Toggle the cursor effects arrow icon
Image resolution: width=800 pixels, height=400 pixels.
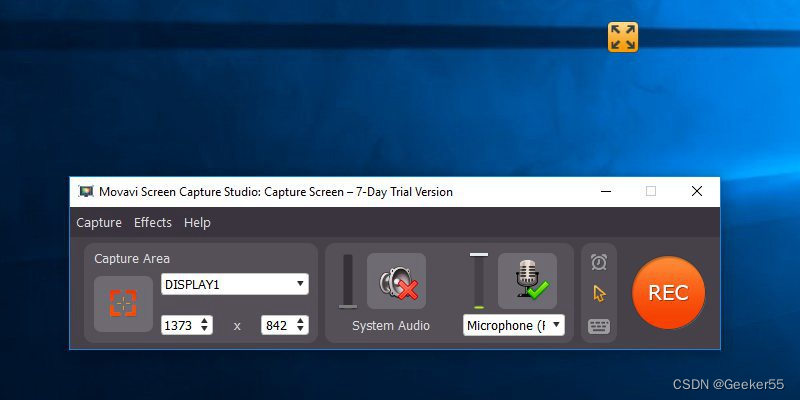[x=599, y=294]
